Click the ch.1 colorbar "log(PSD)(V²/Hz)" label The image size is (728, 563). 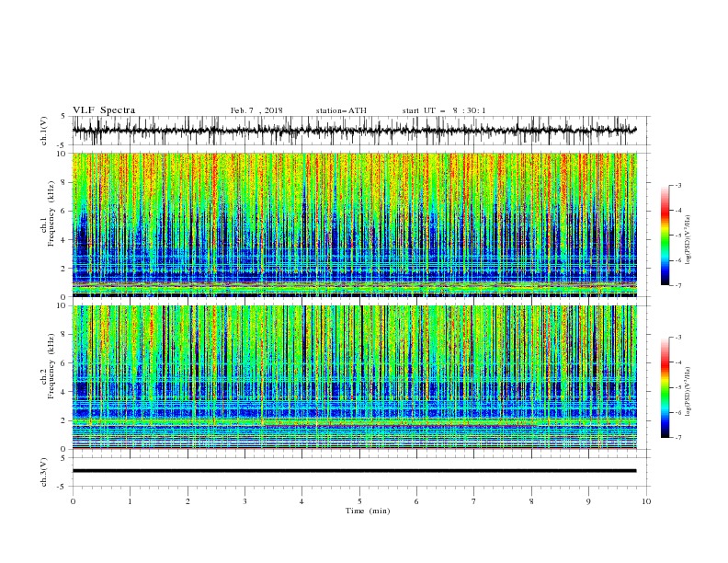(688, 240)
